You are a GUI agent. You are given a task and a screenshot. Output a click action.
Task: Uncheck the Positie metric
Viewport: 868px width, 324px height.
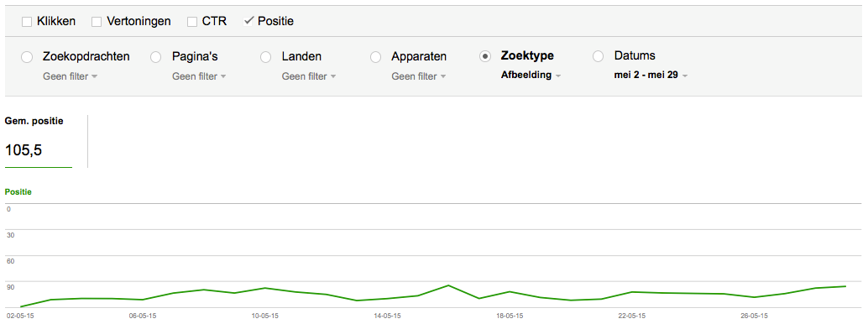(x=248, y=22)
